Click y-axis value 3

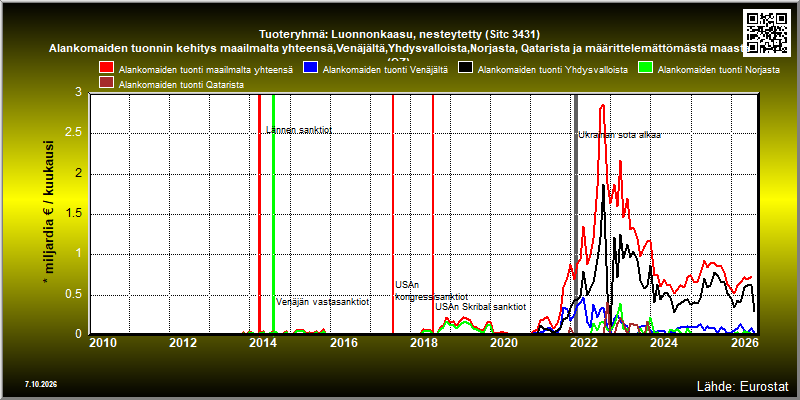click(x=78, y=92)
